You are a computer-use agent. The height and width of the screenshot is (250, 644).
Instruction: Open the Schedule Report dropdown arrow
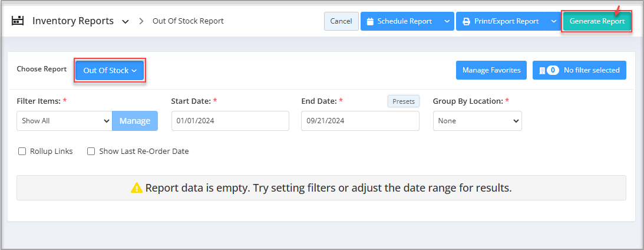click(x=447, y=21)
